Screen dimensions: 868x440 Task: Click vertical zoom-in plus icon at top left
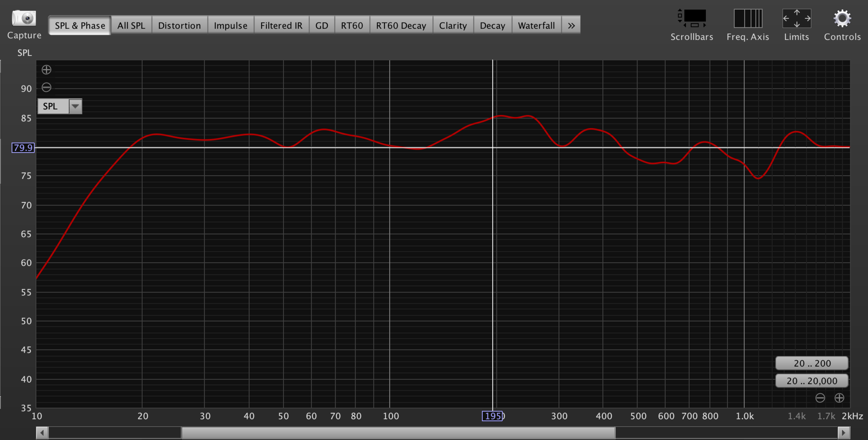46,70
